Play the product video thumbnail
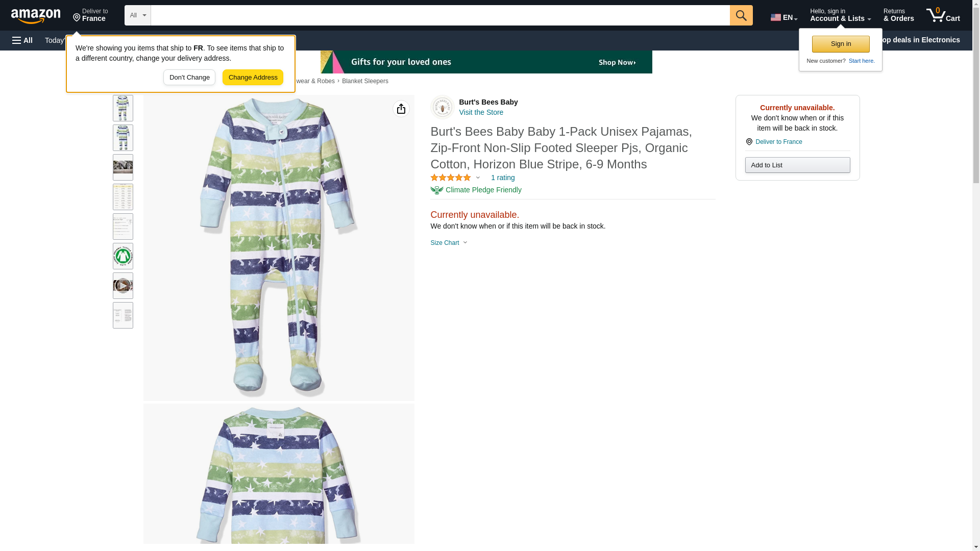This screenshot has width=980, height=551. pos(123,286)
